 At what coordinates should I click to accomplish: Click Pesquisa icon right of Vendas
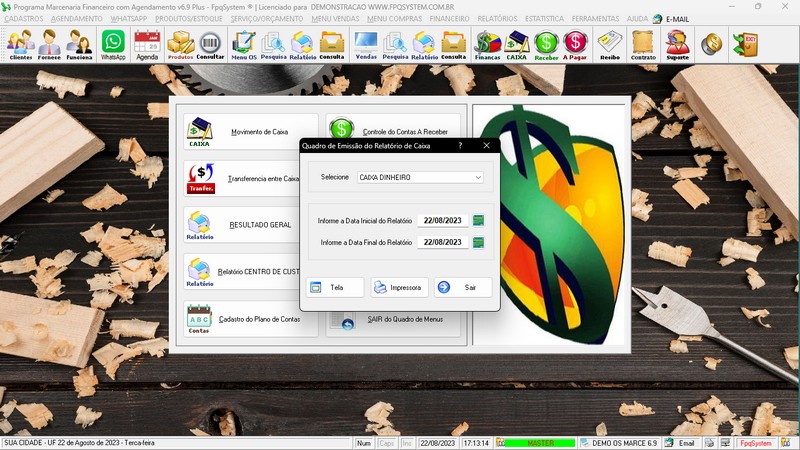click(x=395, y=45)
